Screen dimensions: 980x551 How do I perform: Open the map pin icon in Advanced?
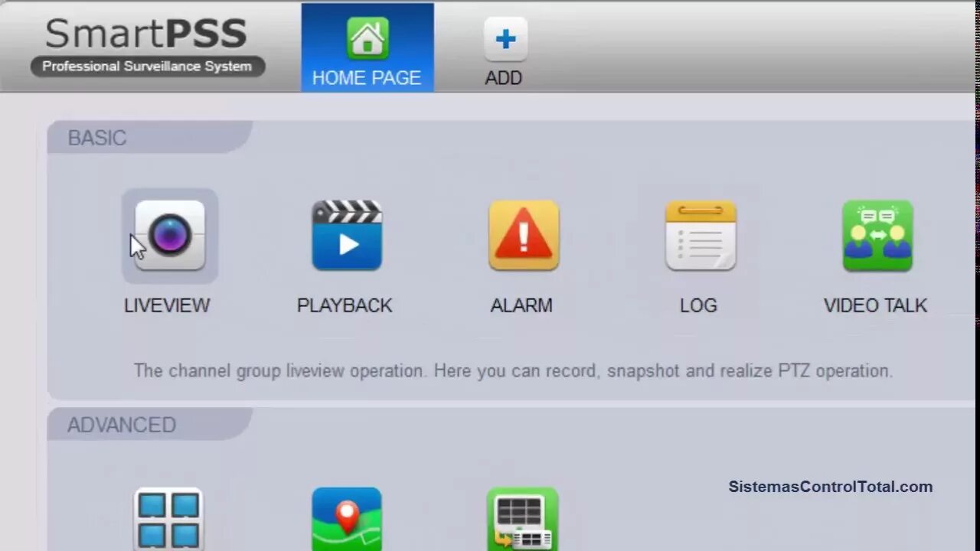[x=347, y=519]
